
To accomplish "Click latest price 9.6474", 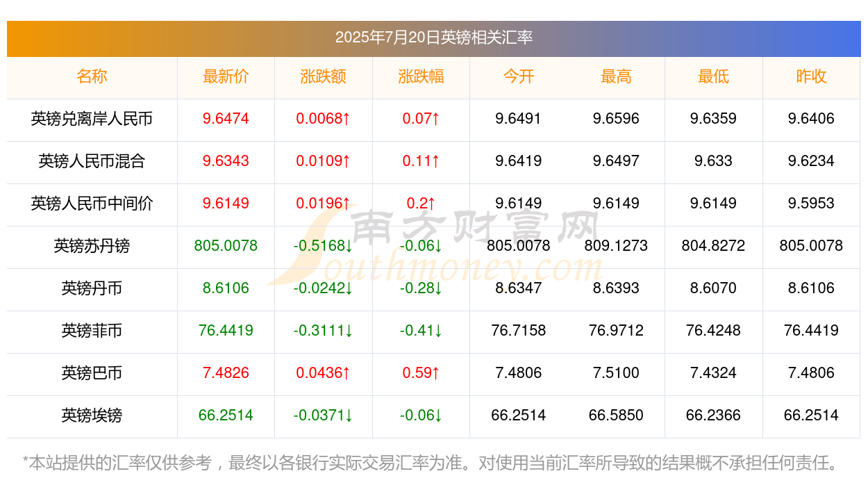I will pos(226,119).
